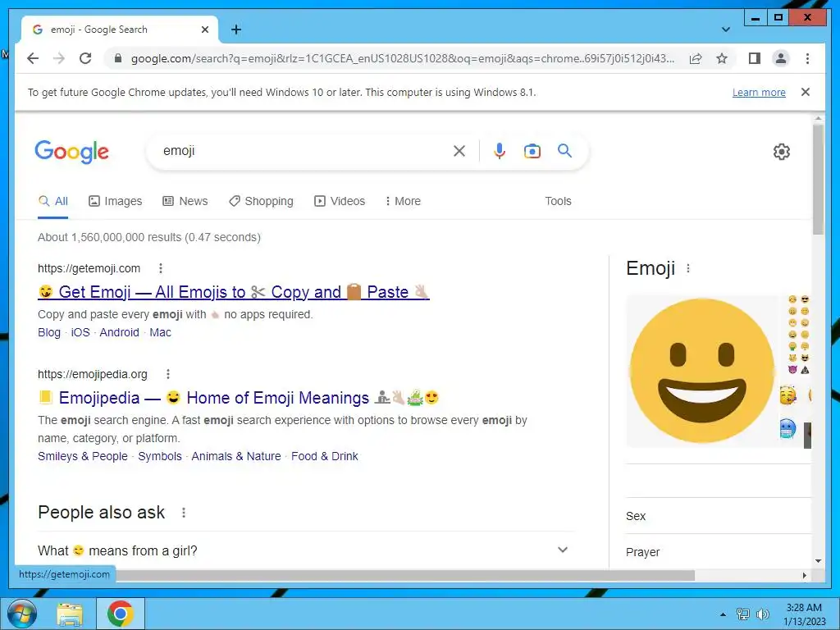Open tab search chevron in title bar

pos(725,30)
